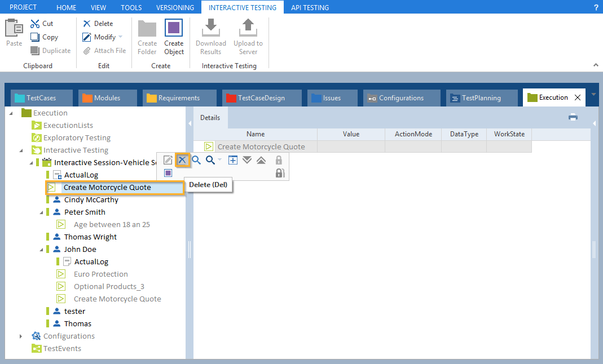Collapse the John Doe tree node

[x=41, y=250]
